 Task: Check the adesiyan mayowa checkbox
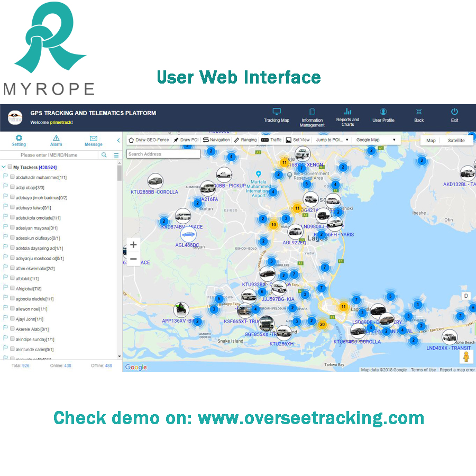(12, 227)
